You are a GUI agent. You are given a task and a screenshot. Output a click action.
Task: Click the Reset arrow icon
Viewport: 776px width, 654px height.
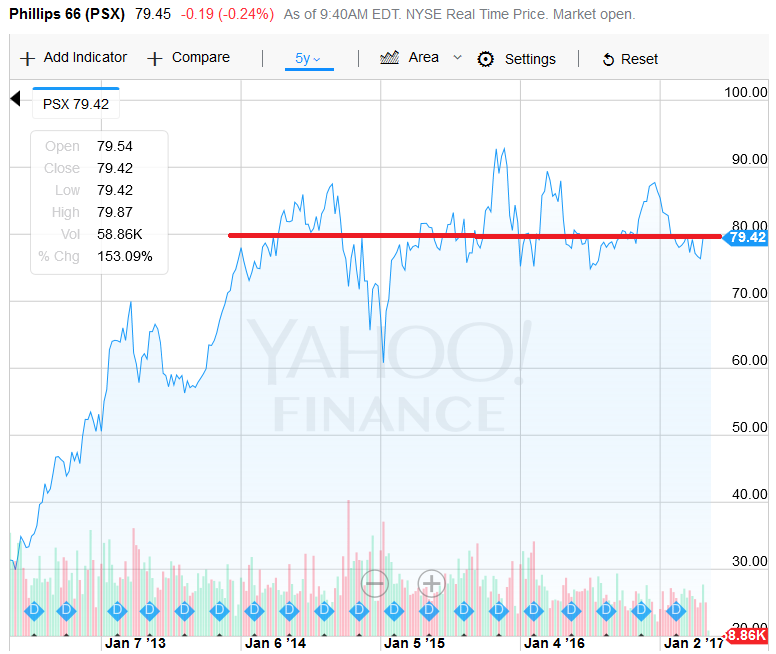pyautogui.click(x=608, y=60)
